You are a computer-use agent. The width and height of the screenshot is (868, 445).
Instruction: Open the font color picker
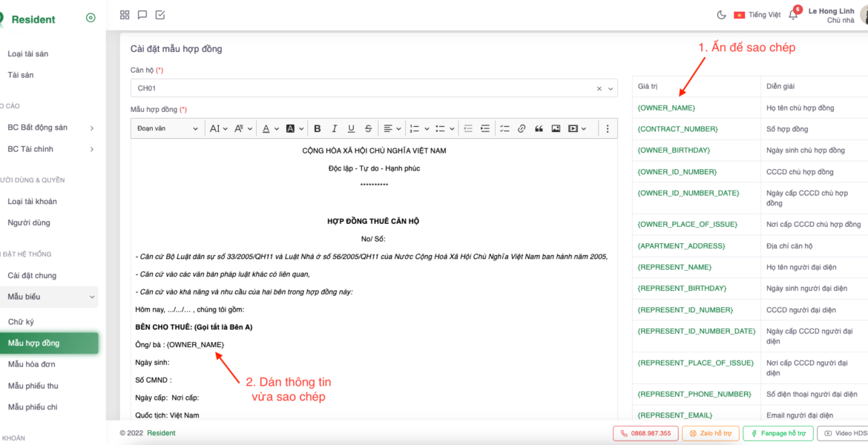270,128
